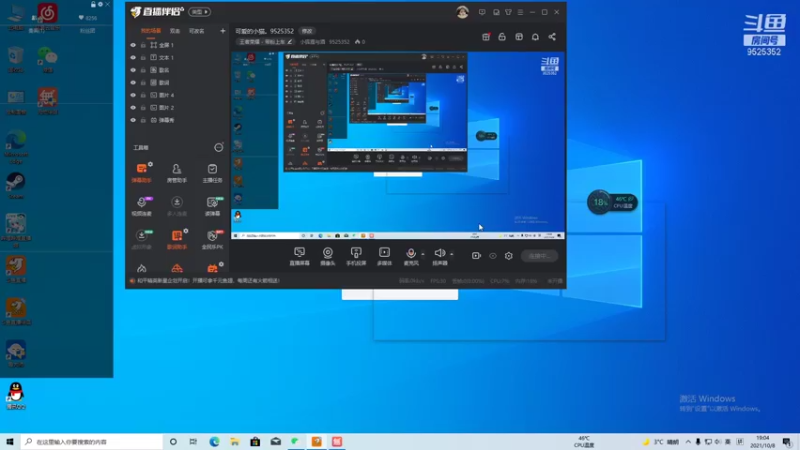Edit the stream category label with the pencil

tap(290, 42)
